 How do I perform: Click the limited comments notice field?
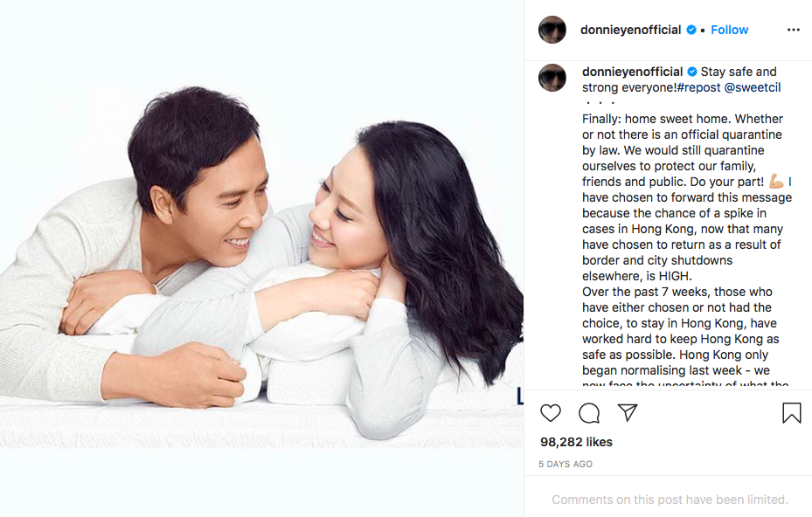[670, 500]
